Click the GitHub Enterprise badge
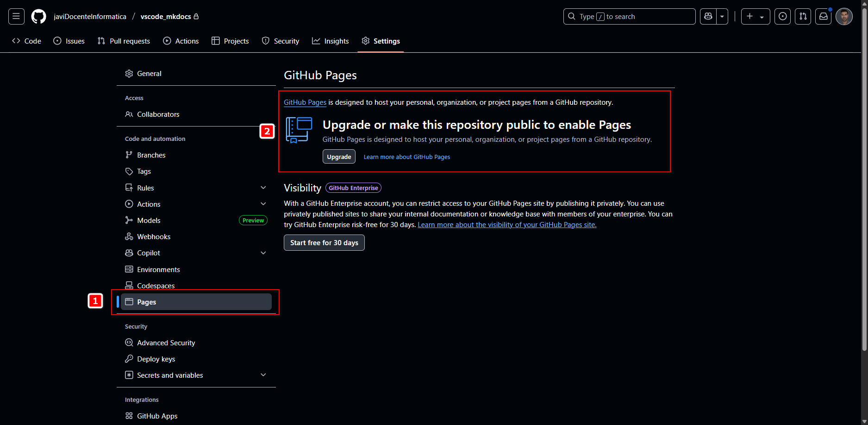 (353, 188)
